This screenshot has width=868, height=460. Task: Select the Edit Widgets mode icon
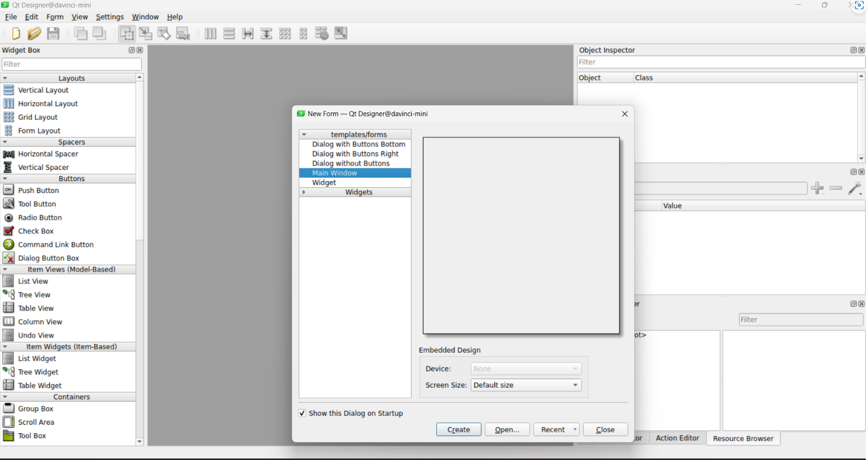pyautogui.click(x=127, y=34)
